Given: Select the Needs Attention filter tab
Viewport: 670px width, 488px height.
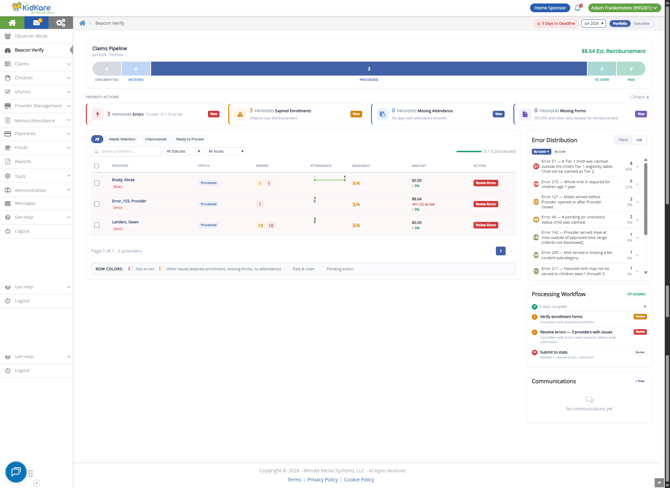Looking at the screenshot, I should click(122, 139).
